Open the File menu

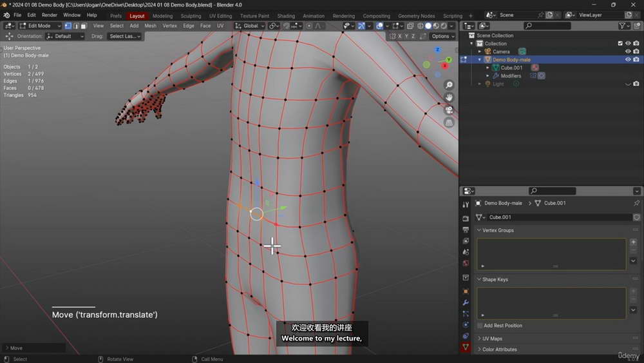pos(17,15)
